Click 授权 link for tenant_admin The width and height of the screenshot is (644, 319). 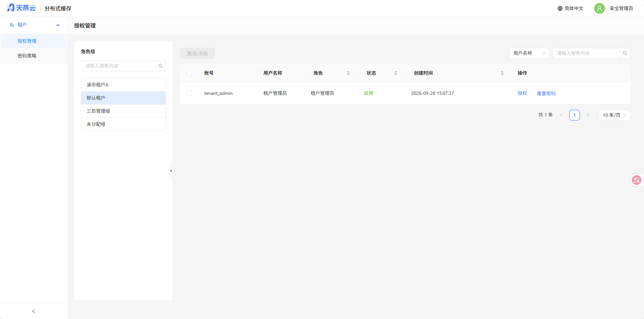coord(522,93)
